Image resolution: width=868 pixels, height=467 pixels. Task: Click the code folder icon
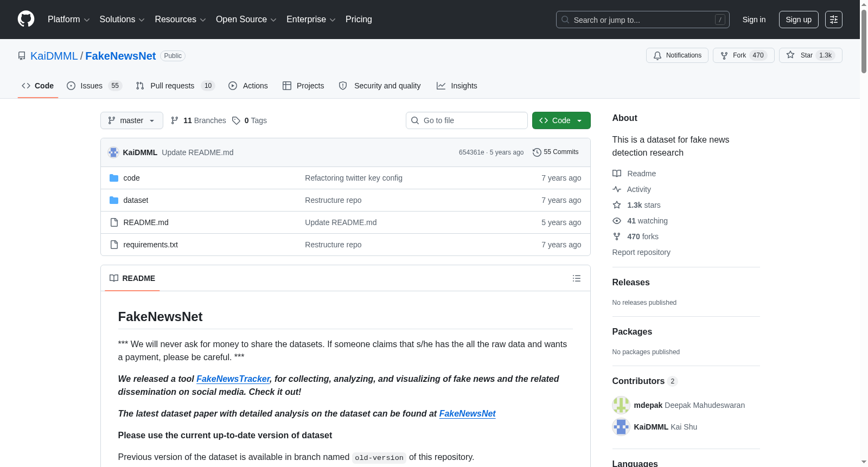click(114, 178)
